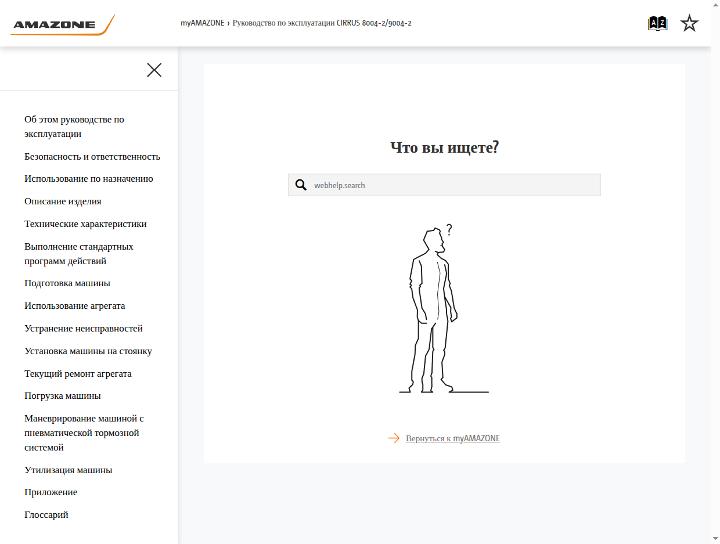Select Утилизация машины in the sidebar
Screen dimensions: 720x544
pos(68,470)
